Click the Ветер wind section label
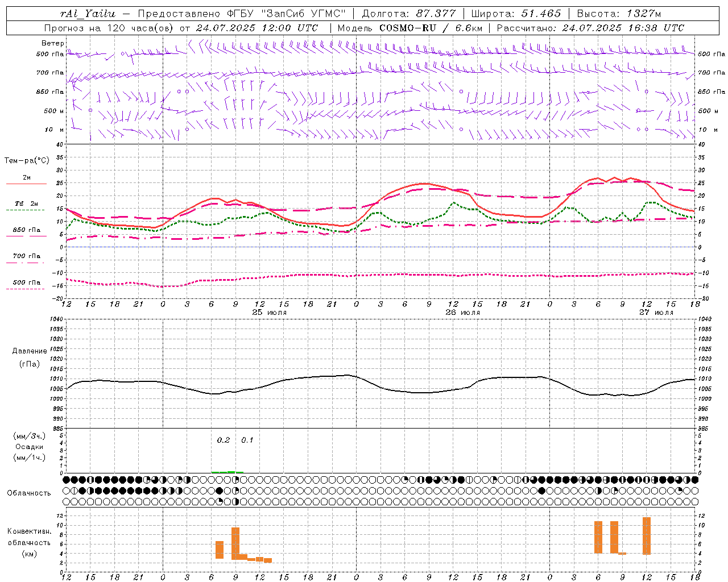728x582 pixels. click(53, 43)
